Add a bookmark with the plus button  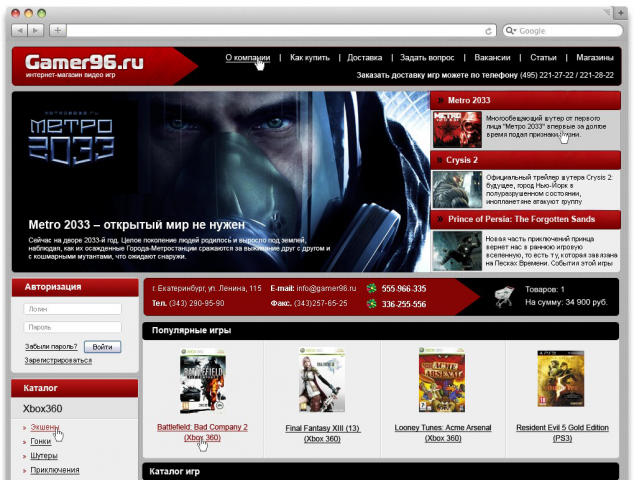[57, 30]
